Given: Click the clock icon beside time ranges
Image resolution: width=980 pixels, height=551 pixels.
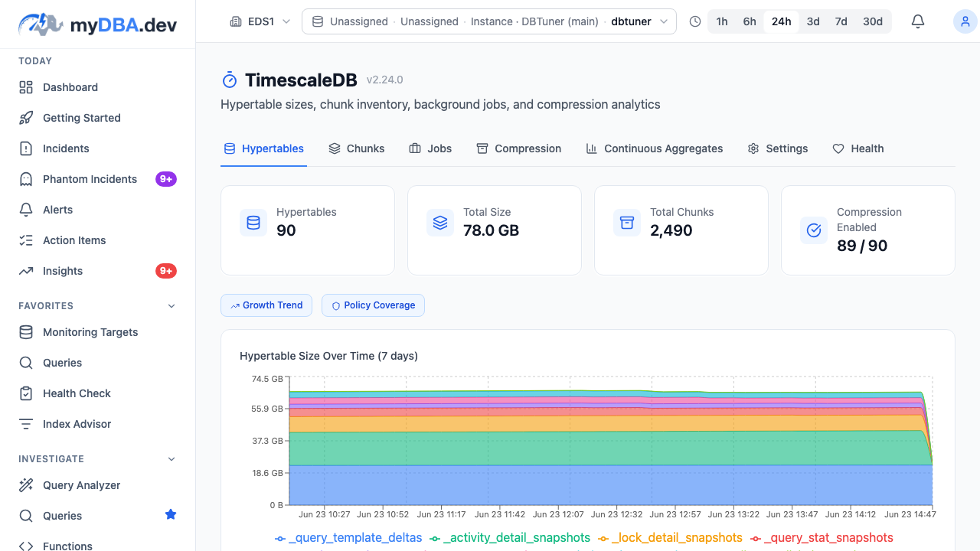Looking at the screenshot, I should [695, 21].
